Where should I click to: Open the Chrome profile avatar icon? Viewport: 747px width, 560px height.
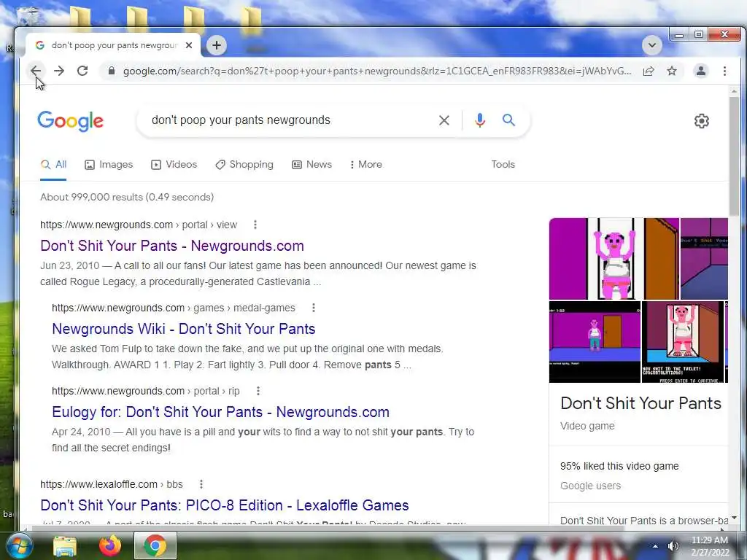[701, 71]
